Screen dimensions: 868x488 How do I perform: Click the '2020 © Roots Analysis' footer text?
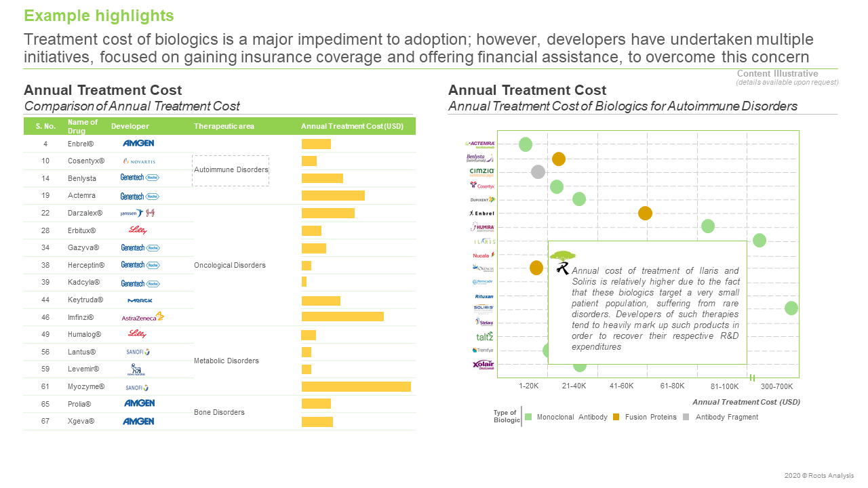click(x=819, y=476)
